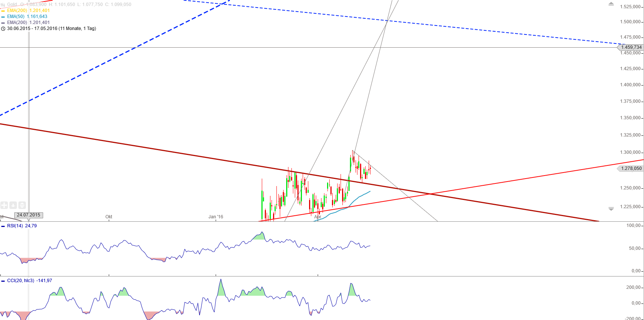Click the download arrow icon on chart

pos(13,205)
